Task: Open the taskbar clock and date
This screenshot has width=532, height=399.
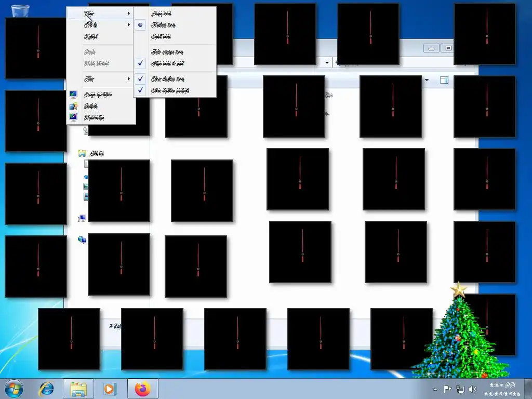Action: coord(502,389)
